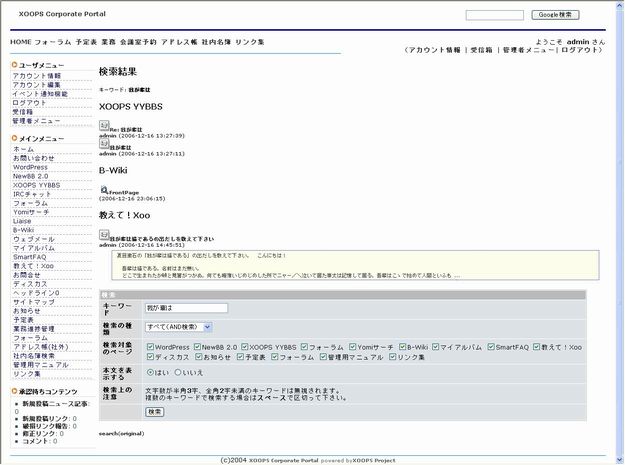The image size is (625, 465).
Task: Click the メインメニュー header bullet icon
Action: (15, 138)
